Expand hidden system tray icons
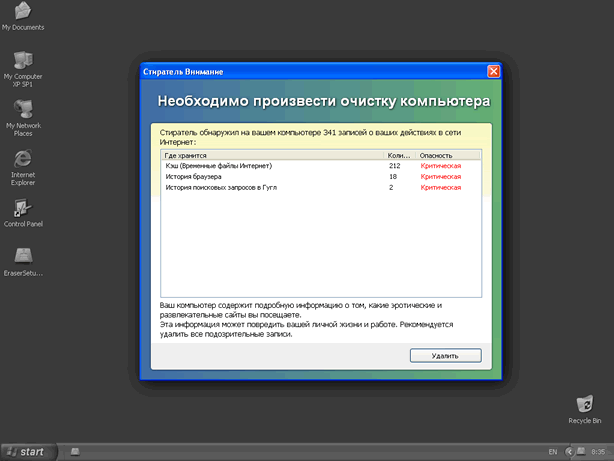The image size is (614, 461). tap(567, 452)
